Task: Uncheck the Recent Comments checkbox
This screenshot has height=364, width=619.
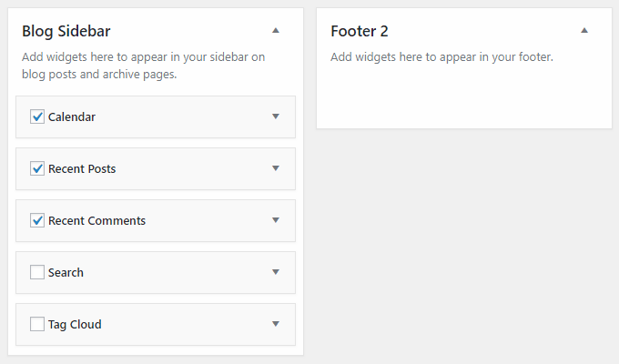Action: 37,220
